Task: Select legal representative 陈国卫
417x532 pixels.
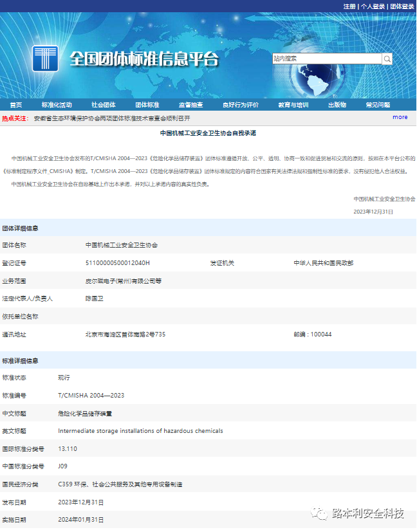Action: [x=95, y=298]
